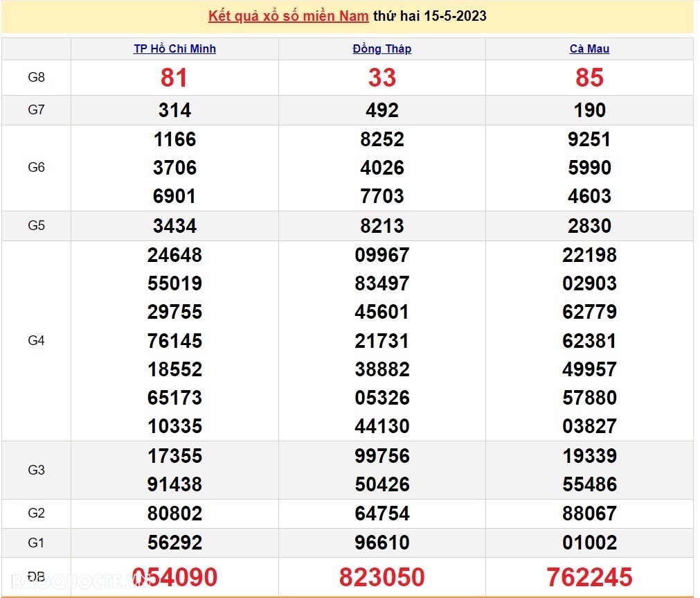Viewport: 700px width, 598px height.
Task: Select G5 number 2830 under Cà Mau
Action: (x=589, y=226)
